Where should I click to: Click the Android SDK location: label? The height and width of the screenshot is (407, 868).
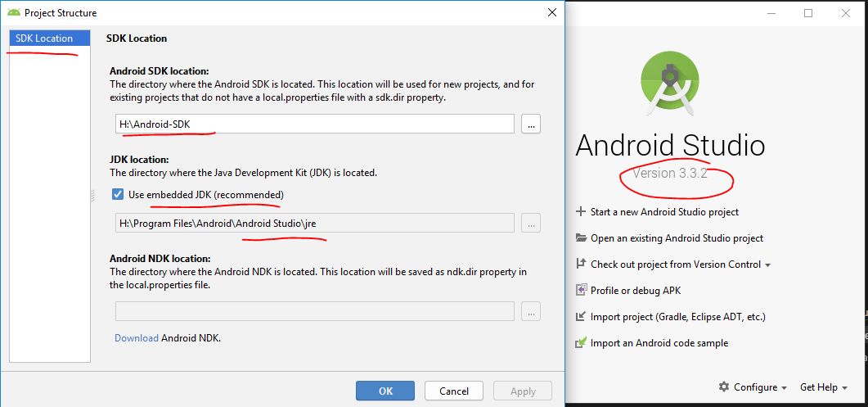coord(160,71)
